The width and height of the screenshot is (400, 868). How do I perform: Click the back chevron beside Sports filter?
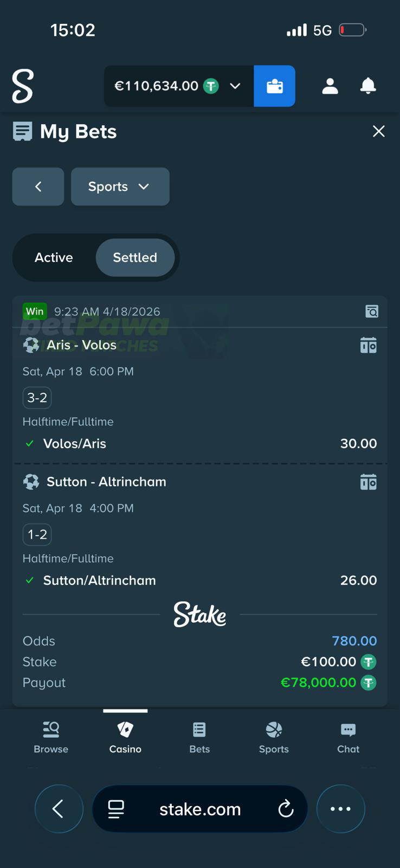(x=38, y=187)
